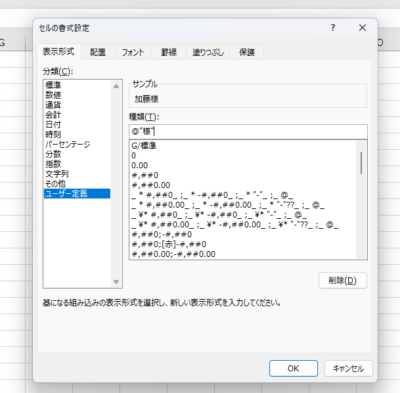Open the 罫線 tab
This screenshot has width=400, height=393.
[x=169, y=52]
